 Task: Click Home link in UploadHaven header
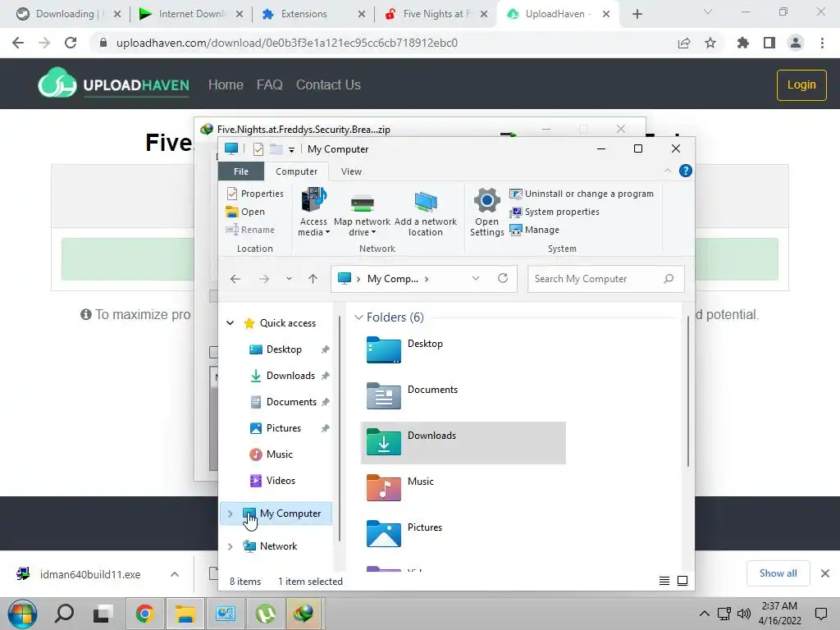226,84
